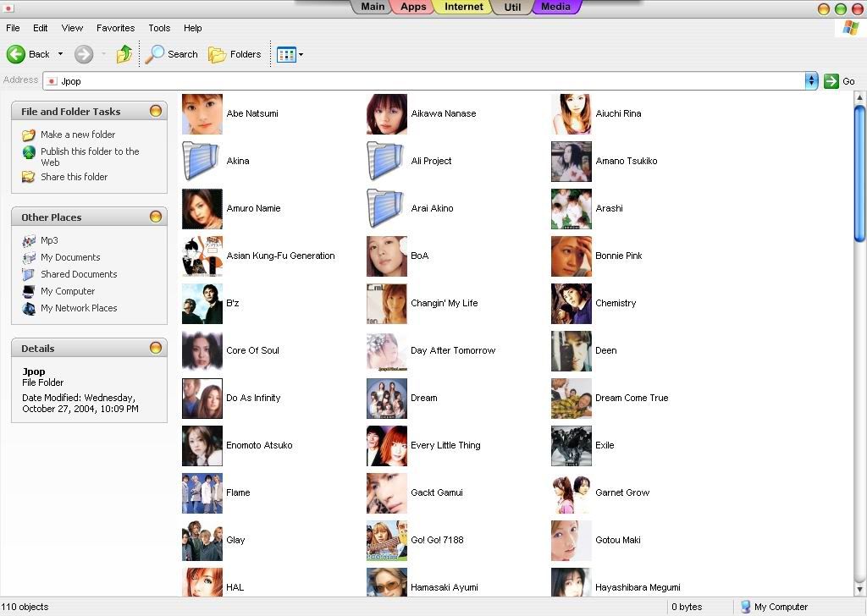Switch to the Media tab

point(555,7)
